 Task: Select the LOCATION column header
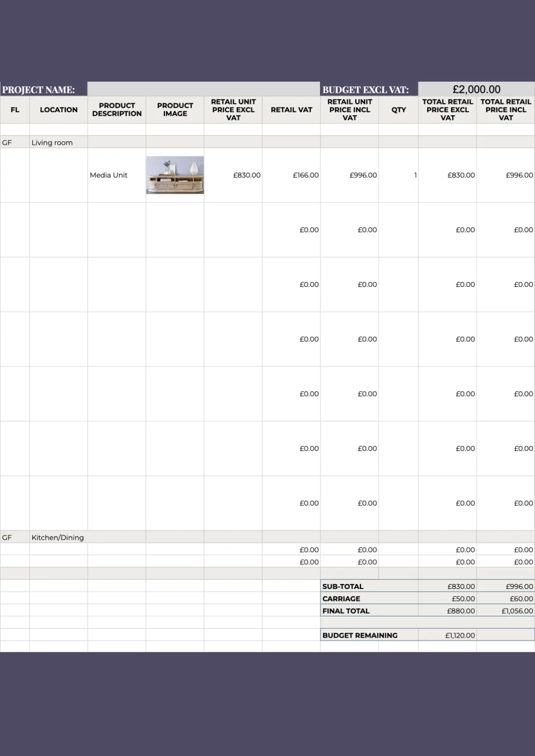point(58,110)
